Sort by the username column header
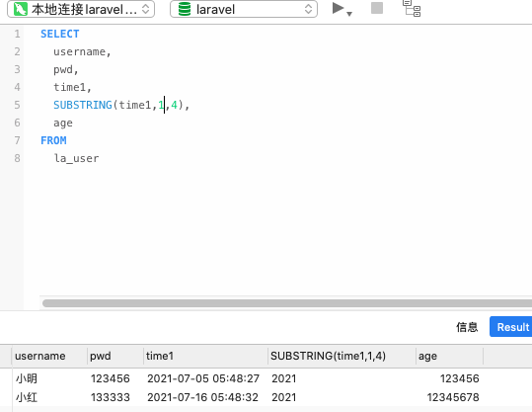The height and width of the screenshot is (412, 532). tap(49, 356)
